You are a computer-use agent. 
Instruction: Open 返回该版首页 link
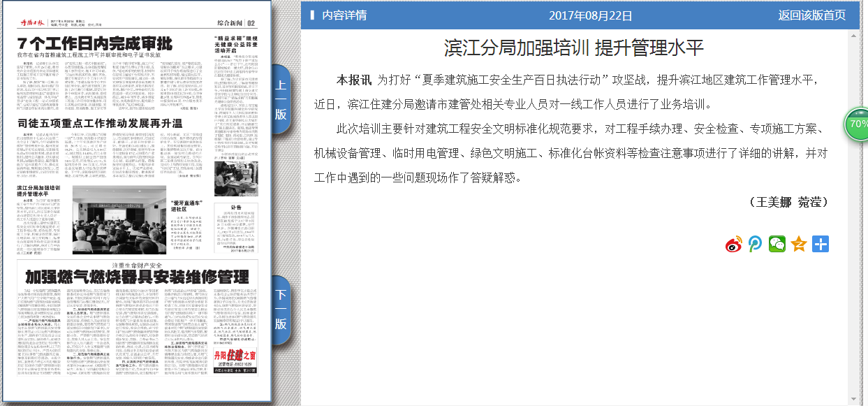click(x=812, y=15)
